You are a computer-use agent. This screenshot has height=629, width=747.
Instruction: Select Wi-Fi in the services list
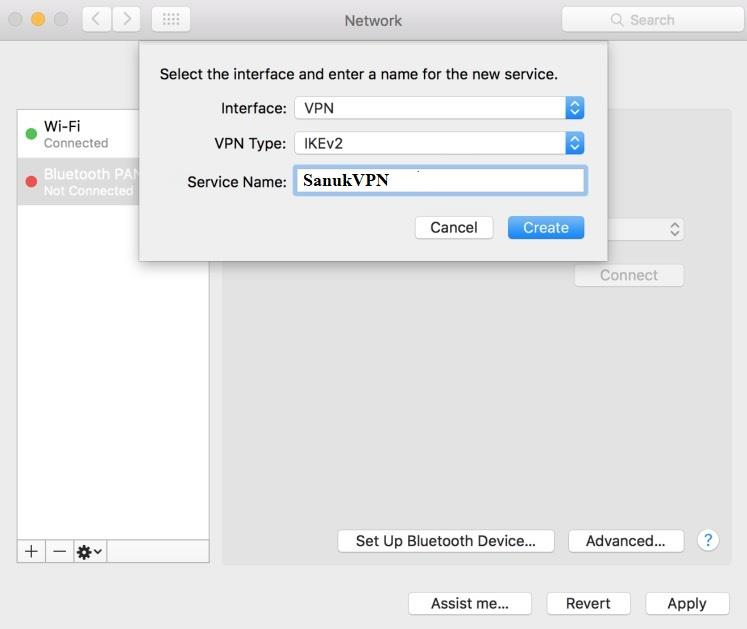point(76,134)
